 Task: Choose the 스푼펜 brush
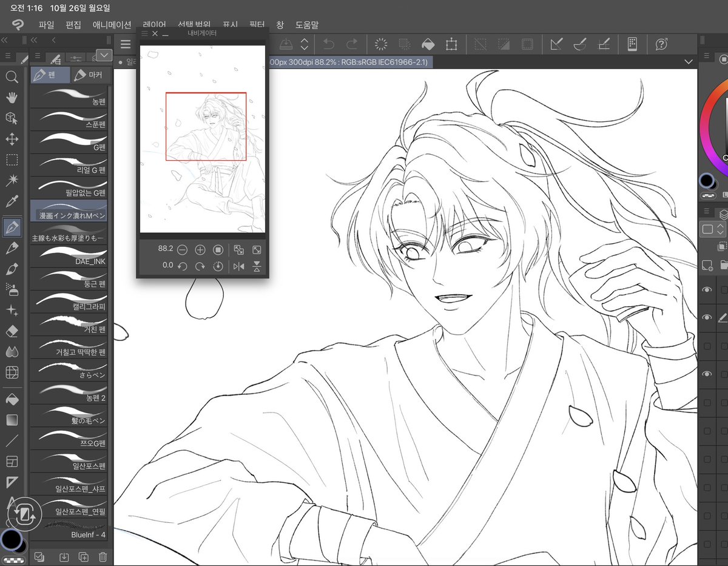pyautogui.click(x=69, y=120)
